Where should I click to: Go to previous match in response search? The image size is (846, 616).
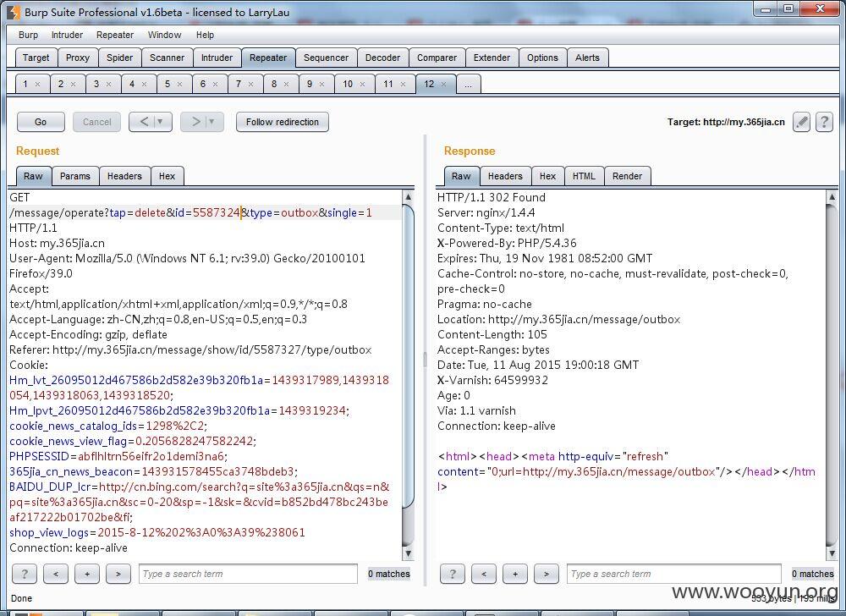click(483, 574)
